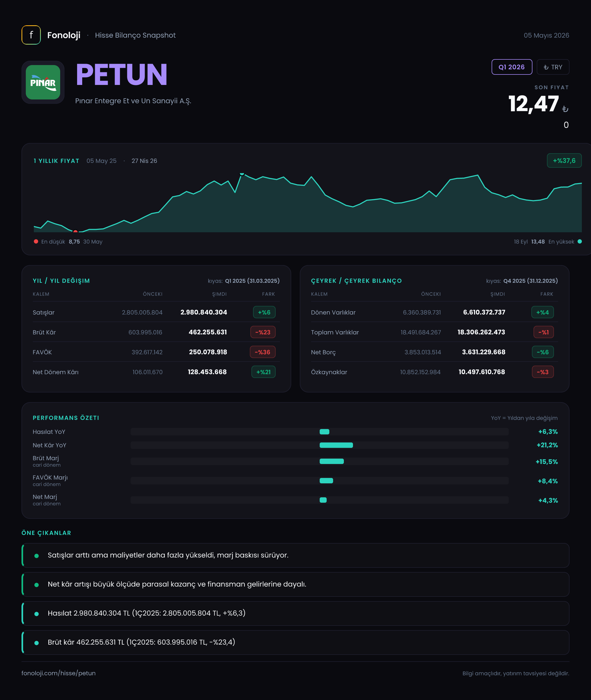Screen dimensions: 591x700
Task: Click the Pınar company logo
Action: click(x=43, y=82)
